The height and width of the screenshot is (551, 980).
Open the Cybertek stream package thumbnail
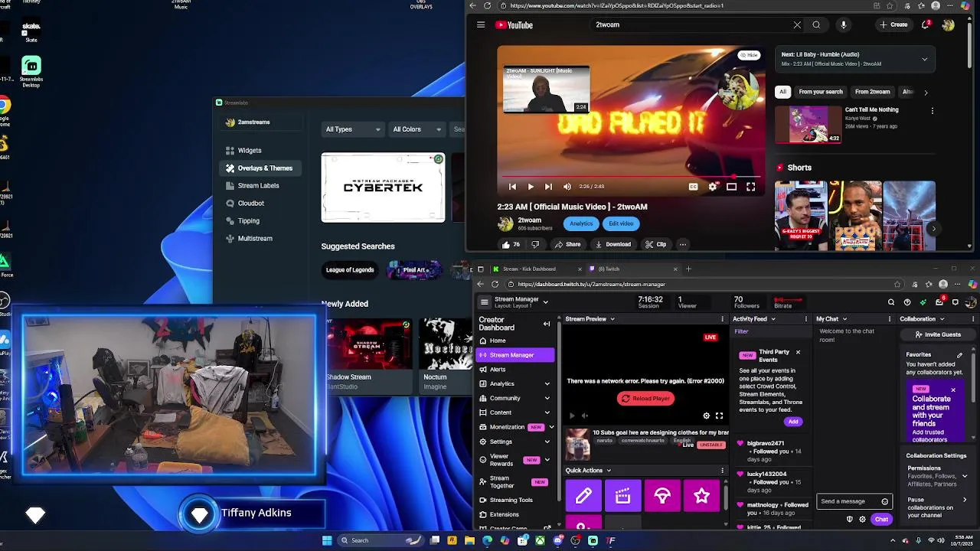[383, 187]
